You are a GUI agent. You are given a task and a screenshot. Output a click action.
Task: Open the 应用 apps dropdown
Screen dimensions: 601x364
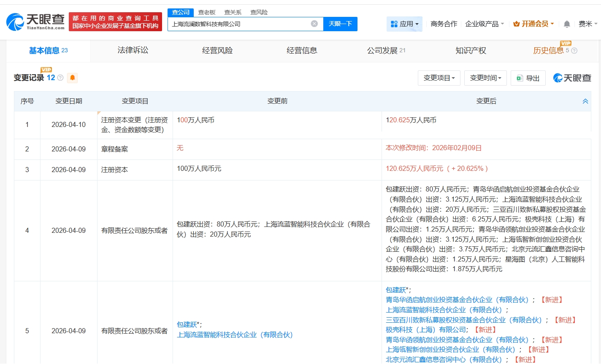pyautogui.click(x=404, y=24)
